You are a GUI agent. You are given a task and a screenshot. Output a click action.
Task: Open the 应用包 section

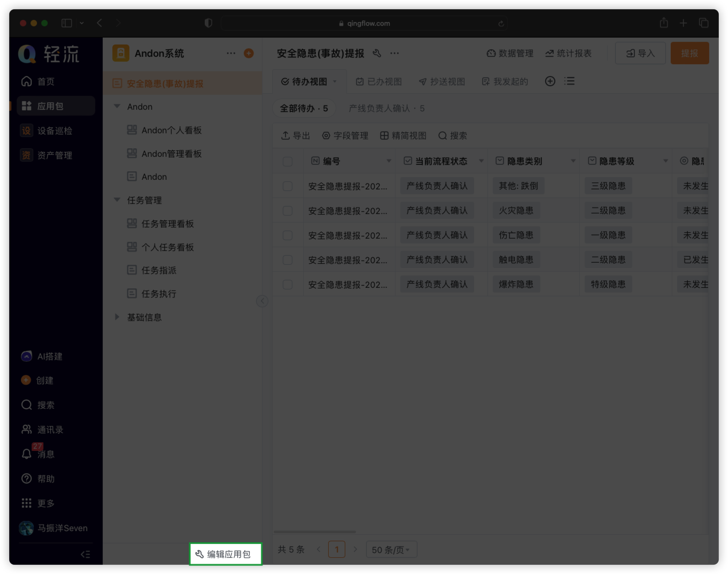pos(56,106)
